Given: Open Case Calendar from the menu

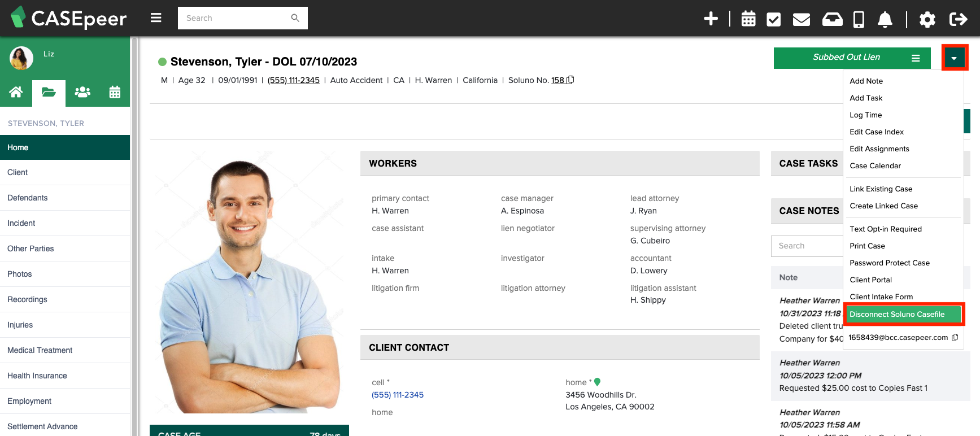Looking at the screenshot, I should pyautogui.click(x=875, y=165).
